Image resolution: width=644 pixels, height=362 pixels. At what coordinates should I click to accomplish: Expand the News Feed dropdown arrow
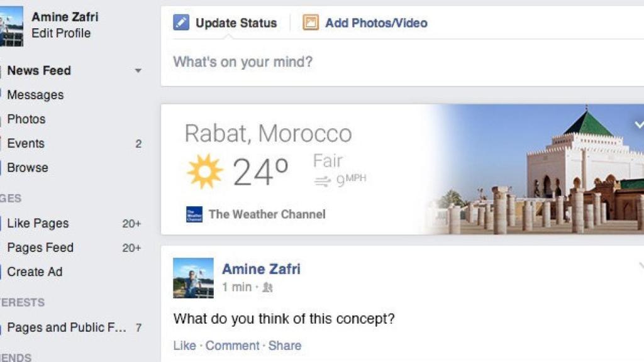pos(138,71)
